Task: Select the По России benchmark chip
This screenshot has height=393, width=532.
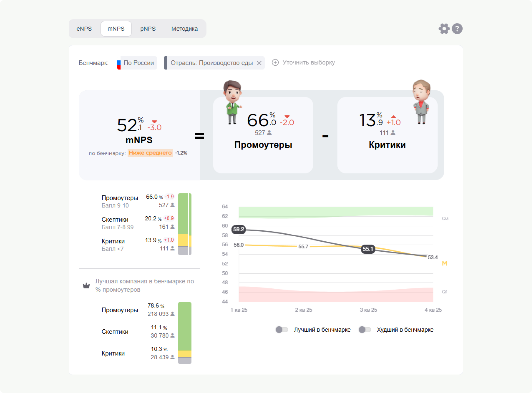Action: (x=139, y=63)
